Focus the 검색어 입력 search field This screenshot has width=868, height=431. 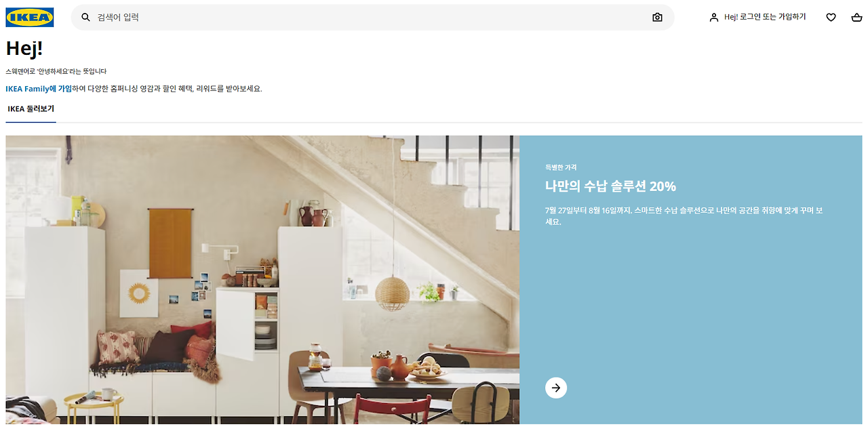(372, 18)
